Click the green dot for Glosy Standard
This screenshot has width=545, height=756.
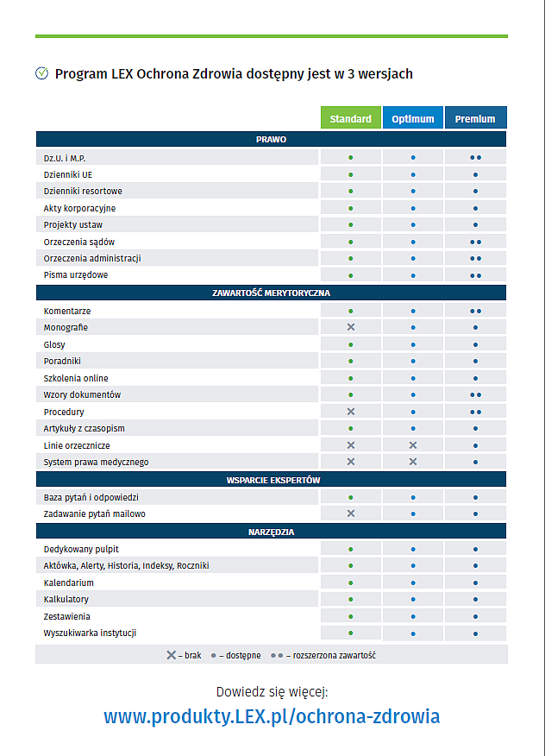351,344
